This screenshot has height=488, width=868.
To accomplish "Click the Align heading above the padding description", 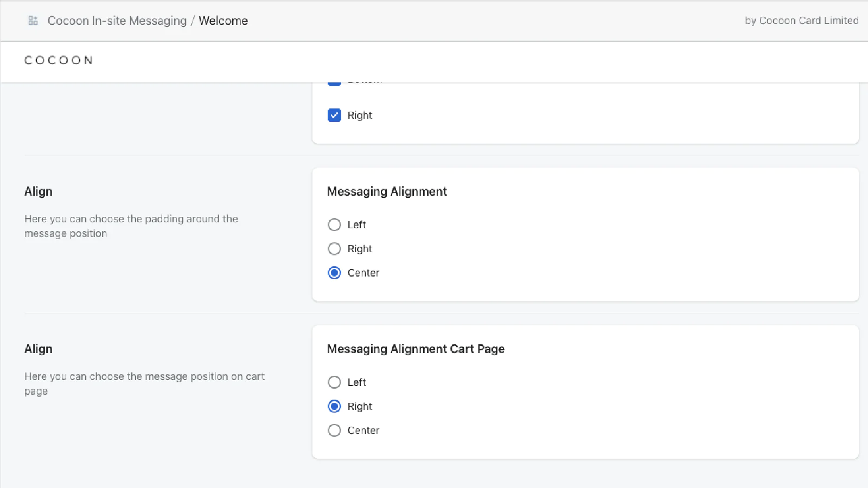I will coord(39,191).
